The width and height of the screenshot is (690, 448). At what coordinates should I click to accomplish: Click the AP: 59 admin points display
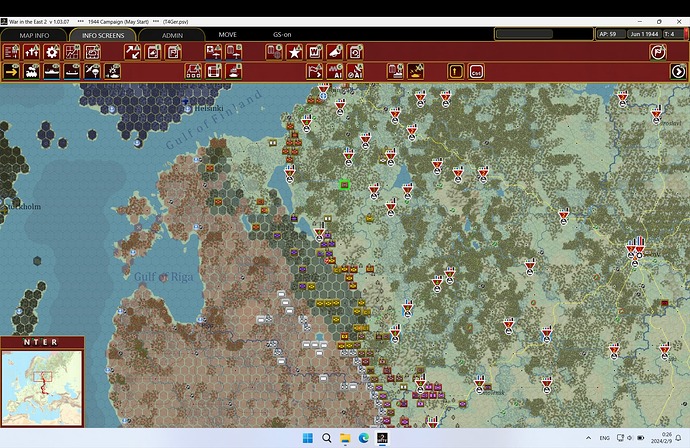pyautogui.click(x=611, y=34)
